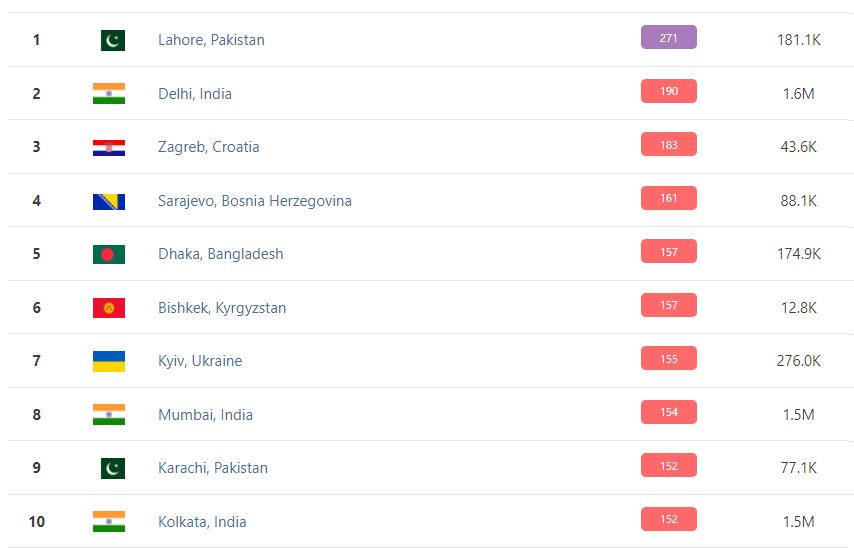Click the Kyrgyzstan flag icon
Image resolution: width=854 pixels, height=548 pixels.
[109, 308]
